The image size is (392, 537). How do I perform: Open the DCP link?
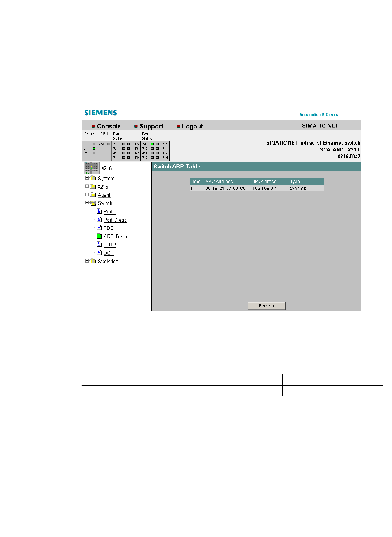pyautogui.click(x=109, y=253)
